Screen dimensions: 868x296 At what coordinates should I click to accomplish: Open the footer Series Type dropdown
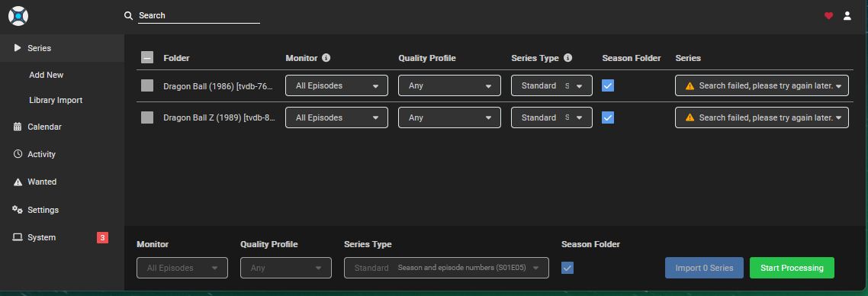pos(447,268)
